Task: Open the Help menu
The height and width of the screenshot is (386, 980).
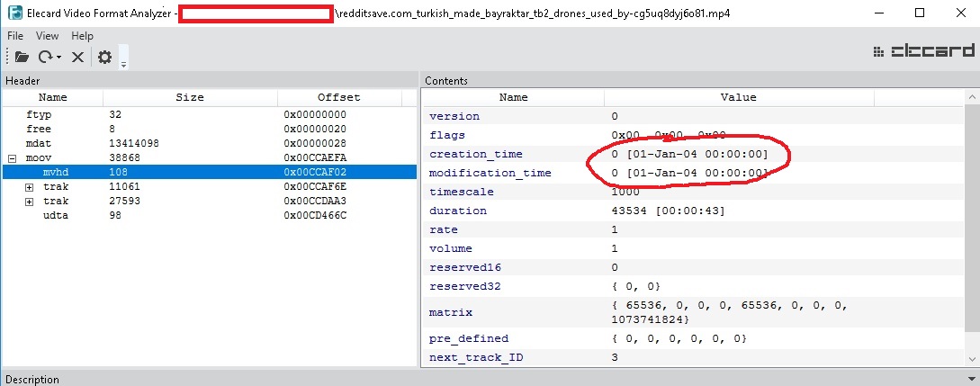Action: coord(82,36)
